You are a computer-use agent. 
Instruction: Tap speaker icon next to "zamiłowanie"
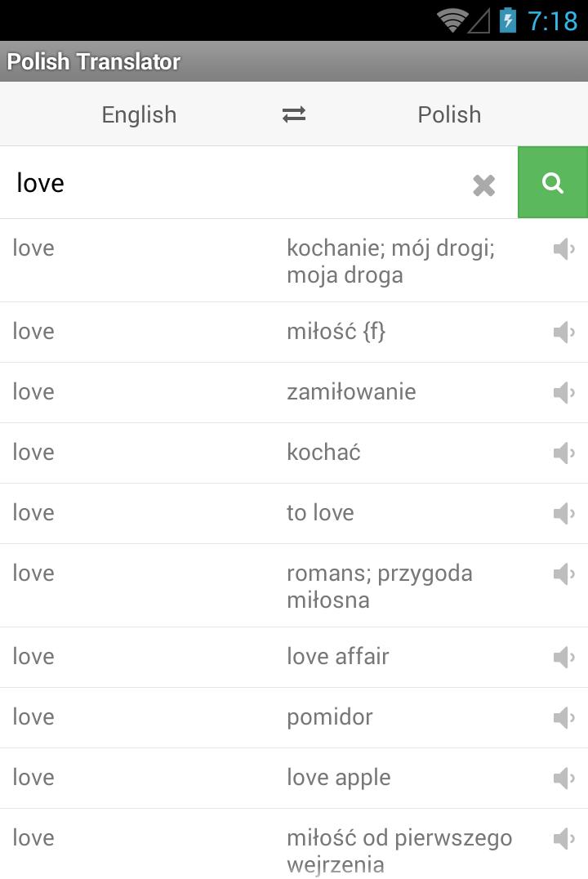pyautogui.click(x=563, y=392)
